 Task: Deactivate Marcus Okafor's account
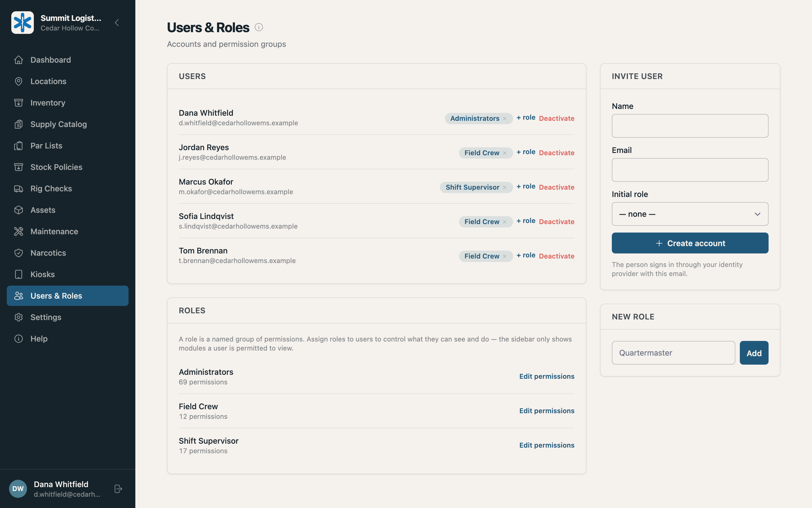(557, 187)
